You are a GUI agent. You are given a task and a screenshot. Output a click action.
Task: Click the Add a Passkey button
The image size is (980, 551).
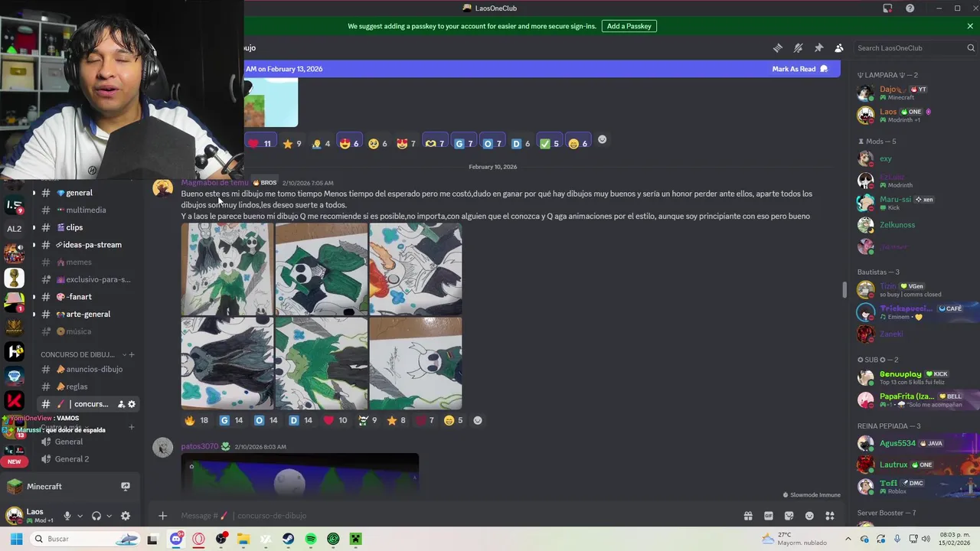(629, 26)
